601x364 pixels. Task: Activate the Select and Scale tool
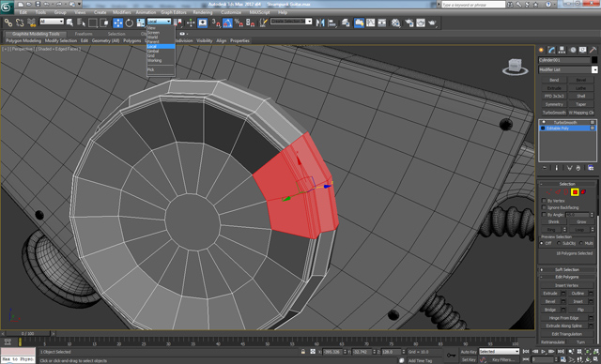click(x=141, y=23)
